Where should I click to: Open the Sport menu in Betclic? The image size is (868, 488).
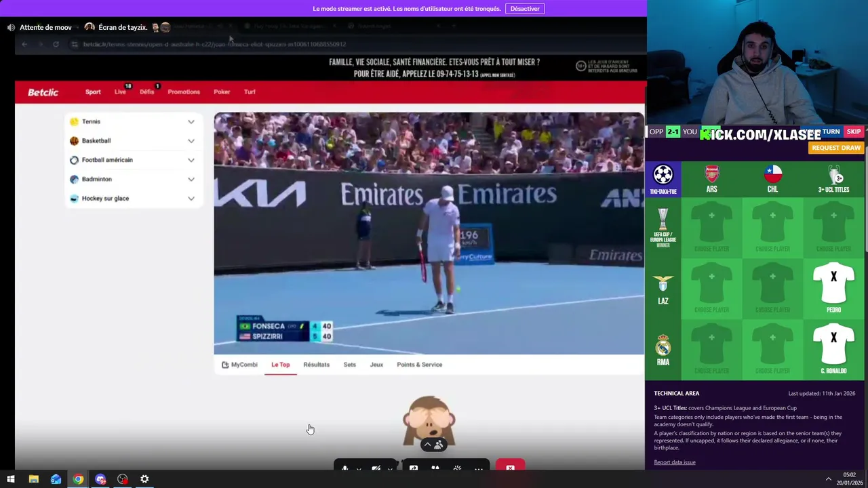[x=93, y=92]
